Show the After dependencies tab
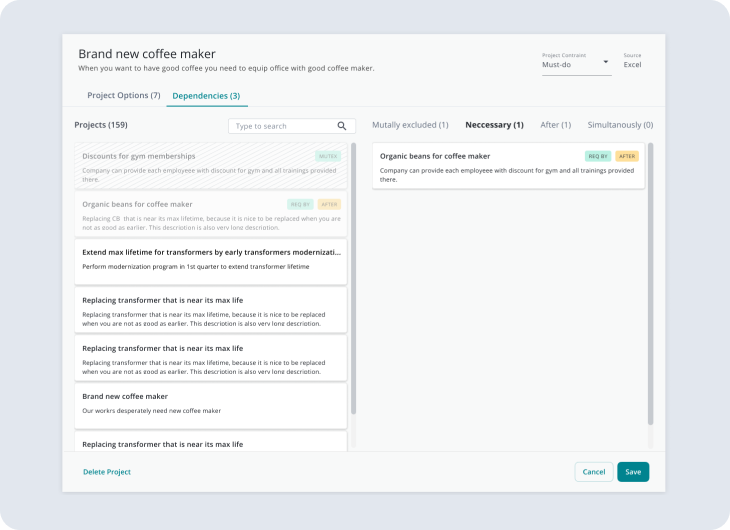Screen dimensions: 730x530 click(x=555, y=125)
